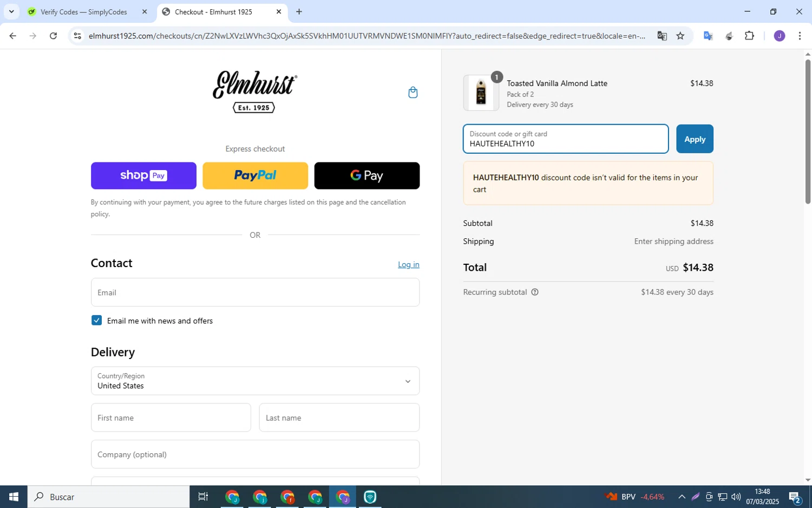
Task: Open the volume control icon
Action: (736, 497)
